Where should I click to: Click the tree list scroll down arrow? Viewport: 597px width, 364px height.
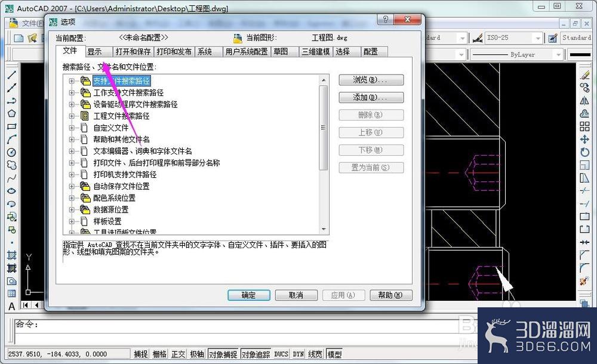[323, 229]
